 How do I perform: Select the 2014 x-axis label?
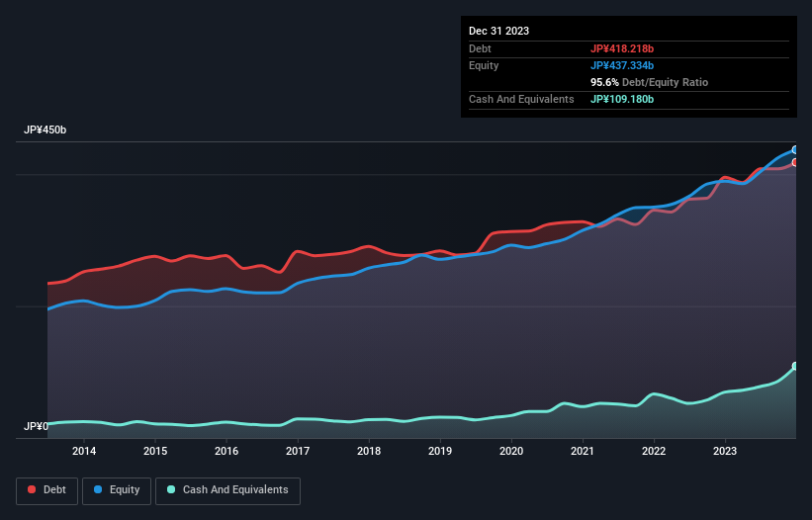[84, 451]
